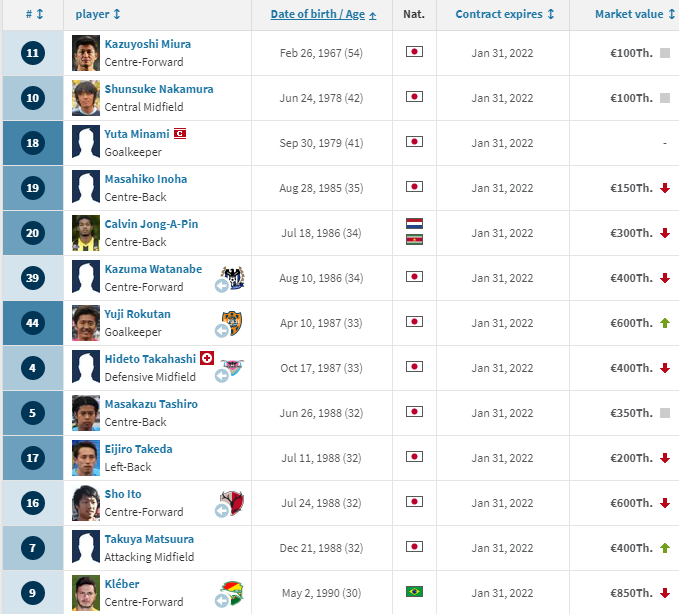Image resolution: width=679 pixels, height=614 pixels.
Task: Click red down arrow beside €850Th. value
Action: [x=665, y=593]
